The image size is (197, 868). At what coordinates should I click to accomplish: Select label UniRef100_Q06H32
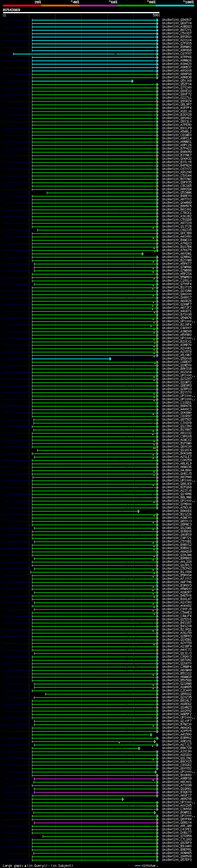[176, 159]
